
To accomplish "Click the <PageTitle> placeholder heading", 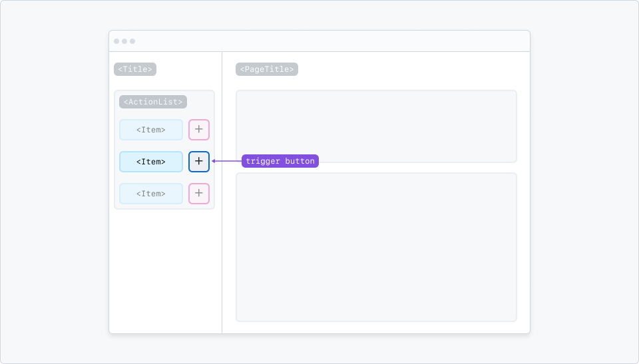I will click(x=267, y=69).
